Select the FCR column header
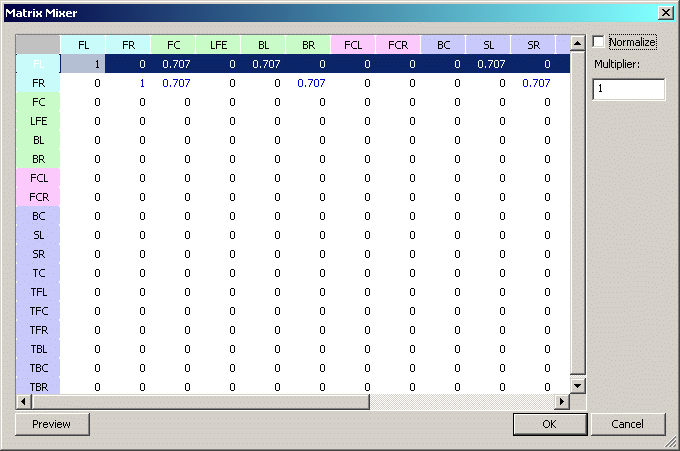Image resolution: width=680 pixels, height=451 pixels. click(x=398, y=45)
